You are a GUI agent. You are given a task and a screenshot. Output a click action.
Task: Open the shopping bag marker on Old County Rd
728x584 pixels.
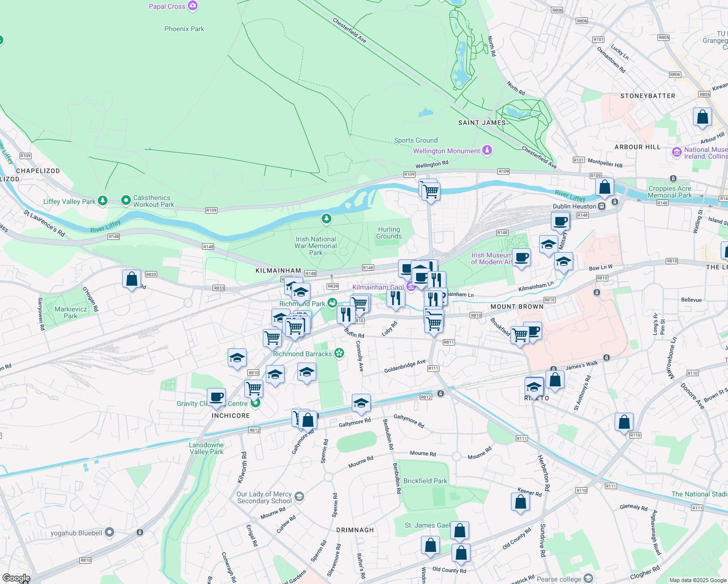[461, 554]
